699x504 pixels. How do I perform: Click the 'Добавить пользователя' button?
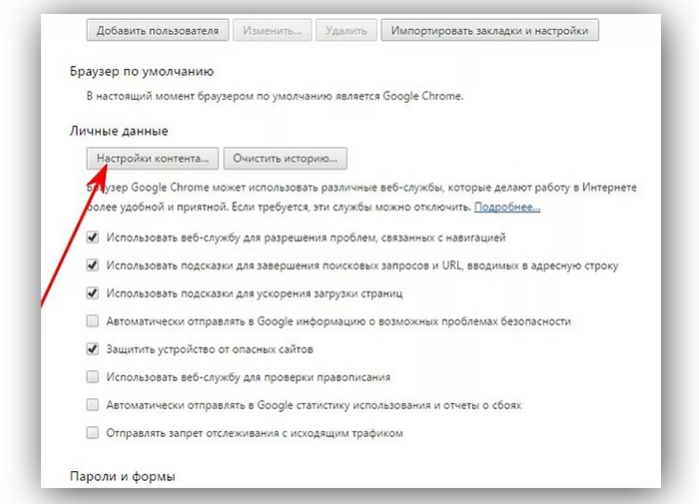(x=157, y=30)
